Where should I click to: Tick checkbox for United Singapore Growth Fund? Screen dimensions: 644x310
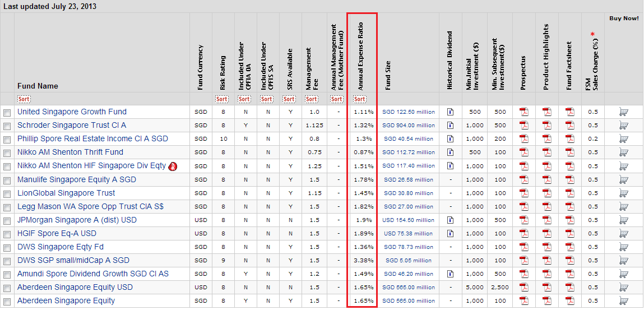point(7,113)
